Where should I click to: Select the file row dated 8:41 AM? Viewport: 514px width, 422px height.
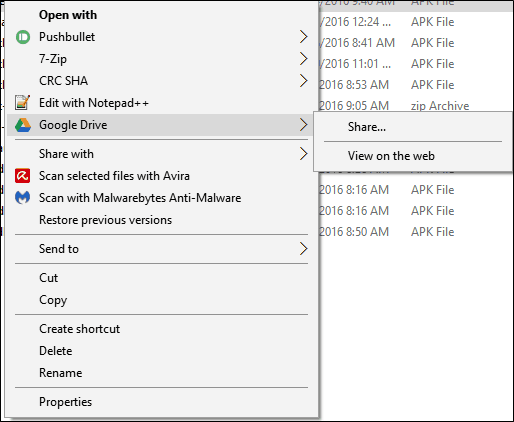coord(415,43)
